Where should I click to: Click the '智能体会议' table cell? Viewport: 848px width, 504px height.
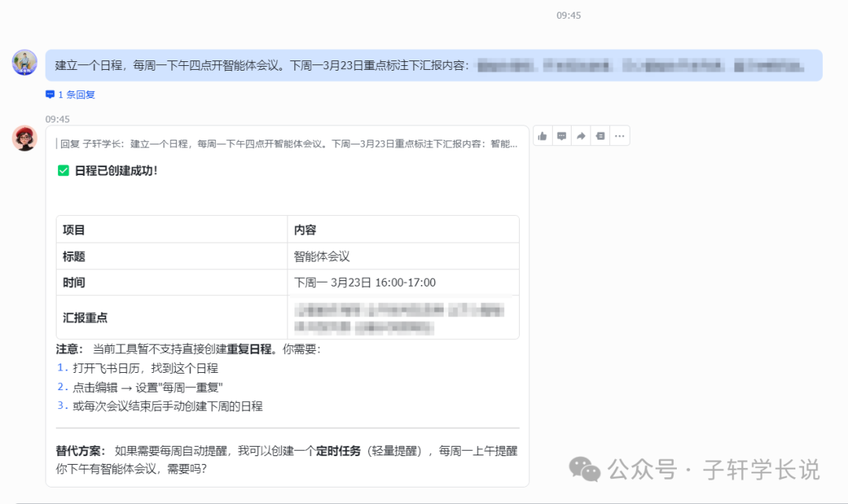pos(404,257)
